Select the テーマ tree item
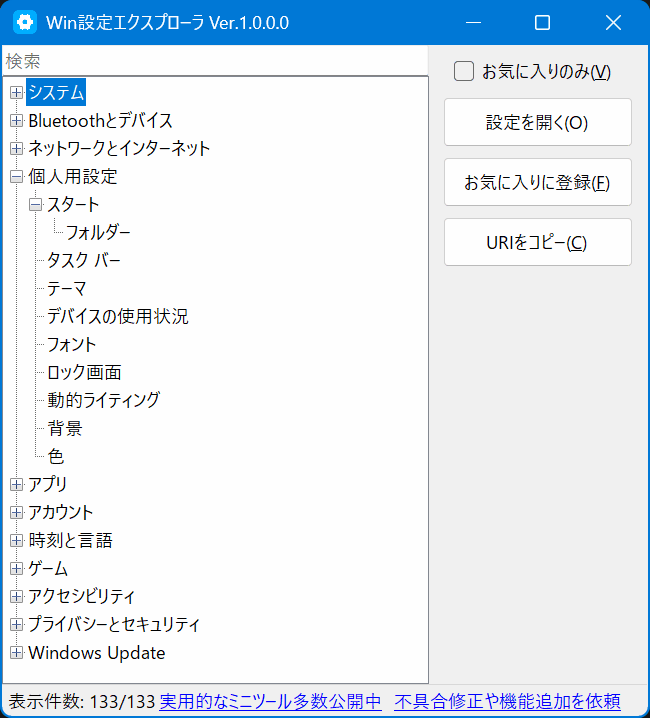The width and height of the screenshot is (650, 718). pyautogui.click(x=67, y=288)
